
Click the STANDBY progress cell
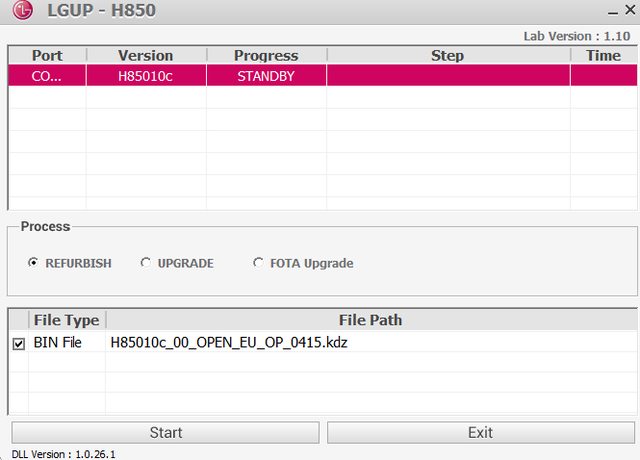click(x=266, y=76)
